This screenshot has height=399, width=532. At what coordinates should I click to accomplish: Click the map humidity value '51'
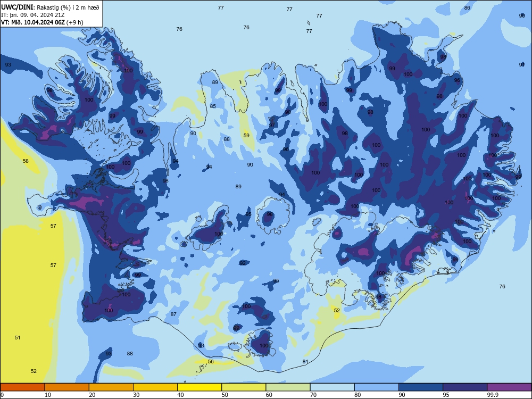(x=18, y=338)
